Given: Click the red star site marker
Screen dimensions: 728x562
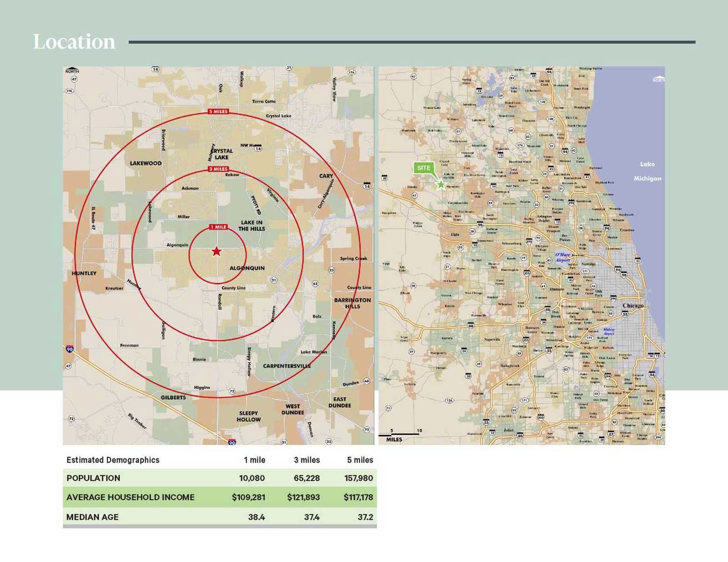Looking at the screenshot, I should [217, 251].
